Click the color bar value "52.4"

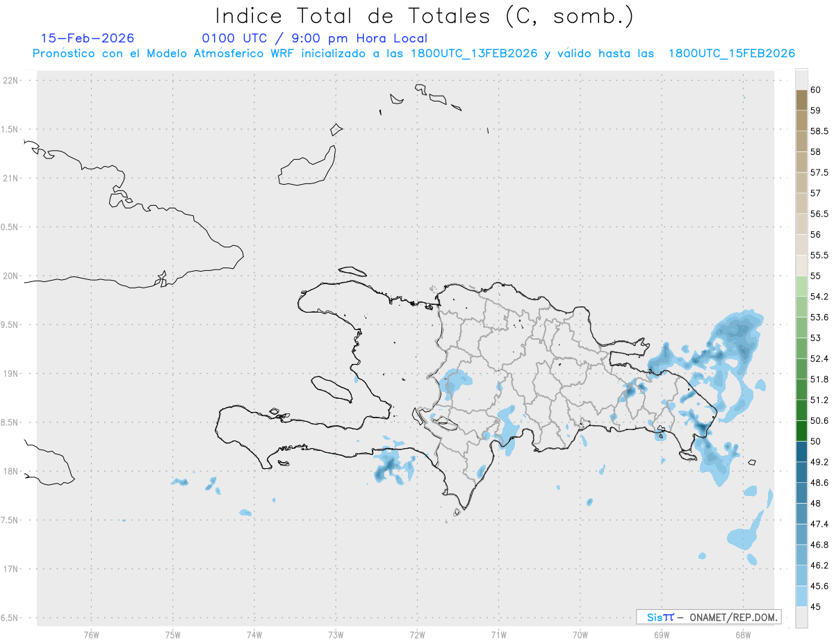[x=819, y=358]
